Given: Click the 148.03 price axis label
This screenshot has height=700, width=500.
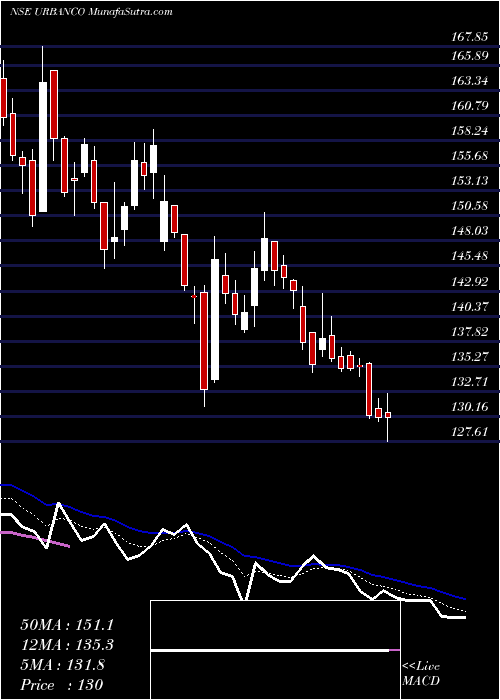Looking at the screenshot, I should pos(469,231).
